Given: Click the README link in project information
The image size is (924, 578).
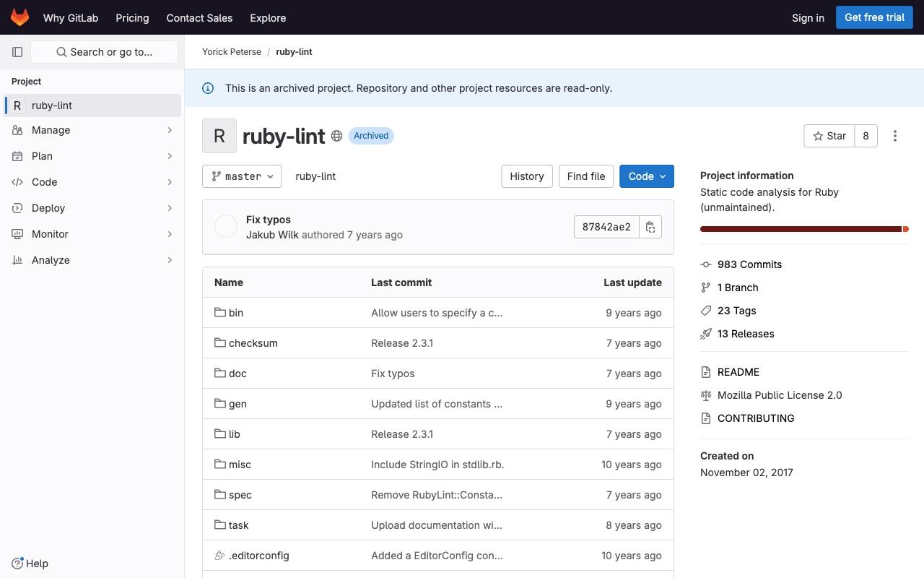Looking at the screenshot, I should pos(738,372).
